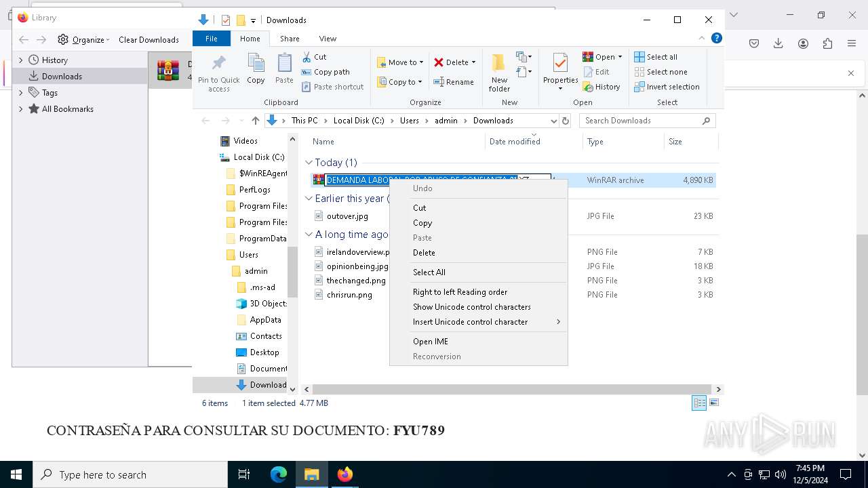Screen dimensions: 868x488
Task: Open Firefox account icon
Action: click(x=803, y=43)
